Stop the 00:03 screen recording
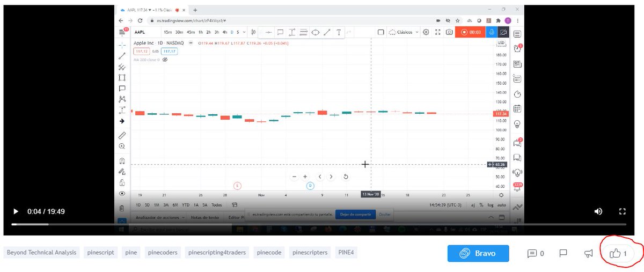 (470, 32)
